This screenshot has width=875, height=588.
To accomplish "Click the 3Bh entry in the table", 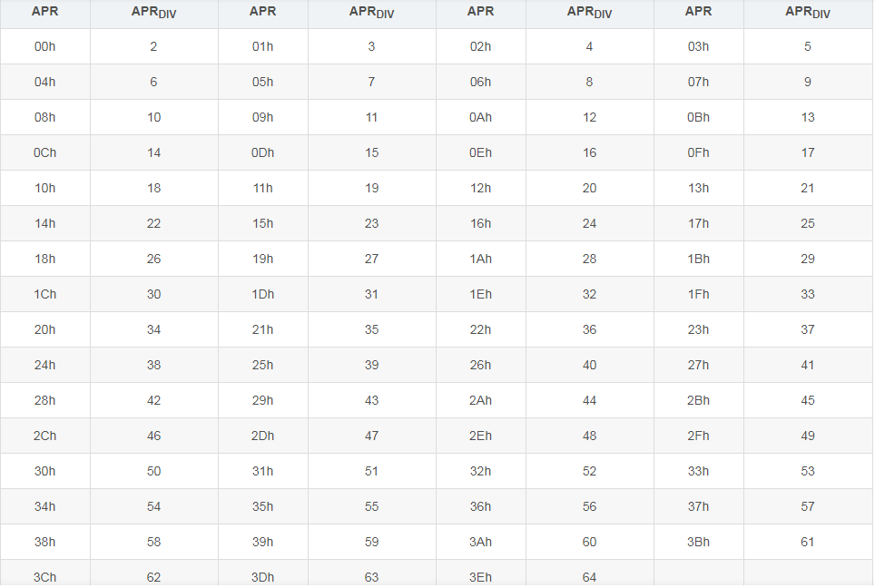I will coord(698,542).
